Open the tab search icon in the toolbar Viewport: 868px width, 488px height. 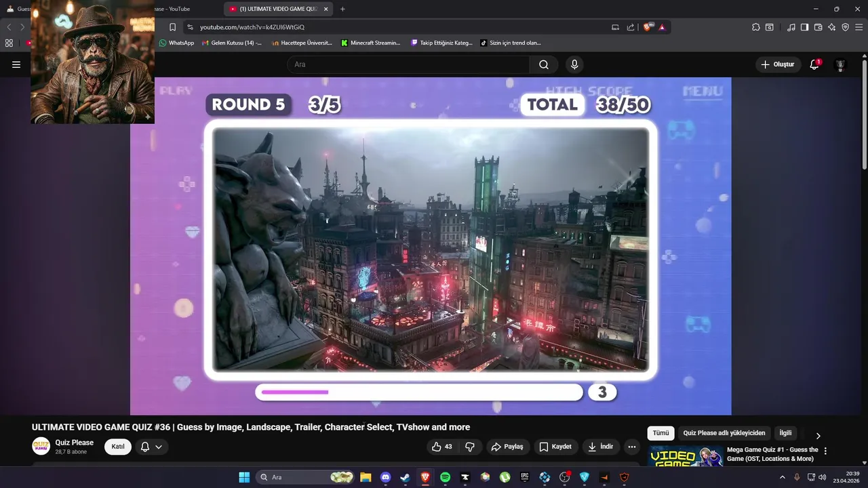coord(770,27)
